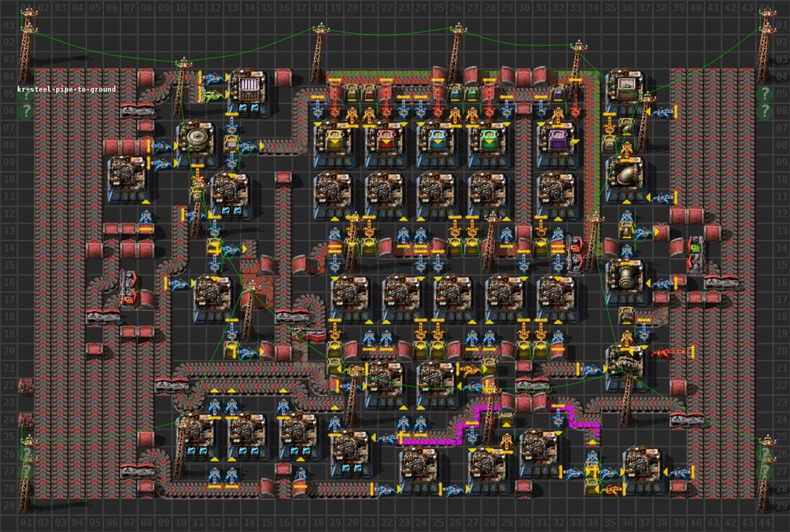This screenshot has width=790, height=532.
Task: Click the top power pole under column 26
Action: [x=456, y=53]
